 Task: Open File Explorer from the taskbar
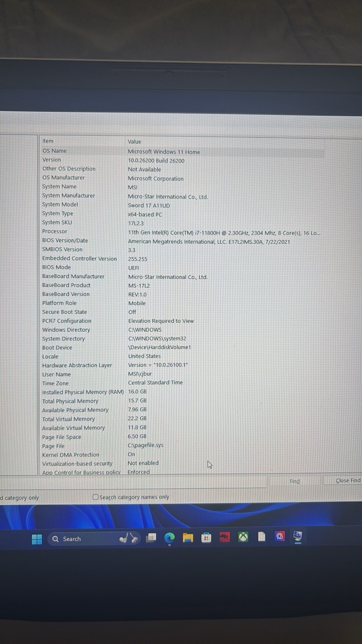[188, 537]
